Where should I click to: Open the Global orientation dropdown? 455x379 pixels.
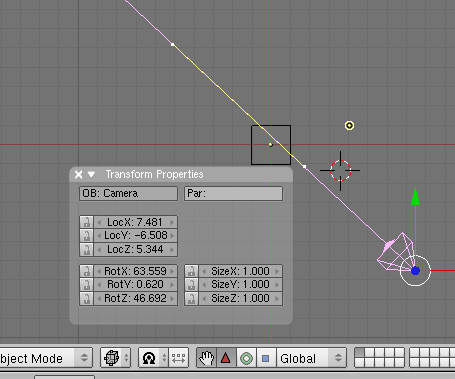coord(311,358)
